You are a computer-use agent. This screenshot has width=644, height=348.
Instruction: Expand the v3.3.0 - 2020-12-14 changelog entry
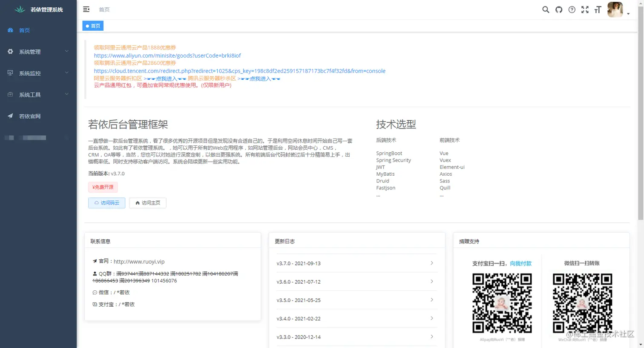pyautogui.click(x=357, y=336)
